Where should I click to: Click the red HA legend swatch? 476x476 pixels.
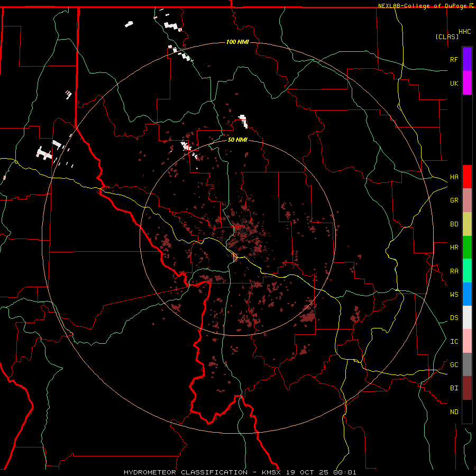coord(467,177)
